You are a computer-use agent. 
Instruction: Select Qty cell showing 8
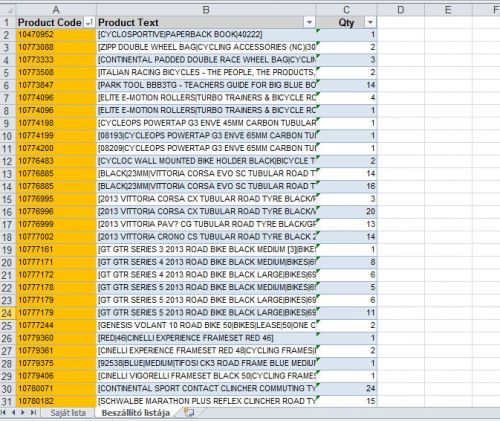coord(347,262)
